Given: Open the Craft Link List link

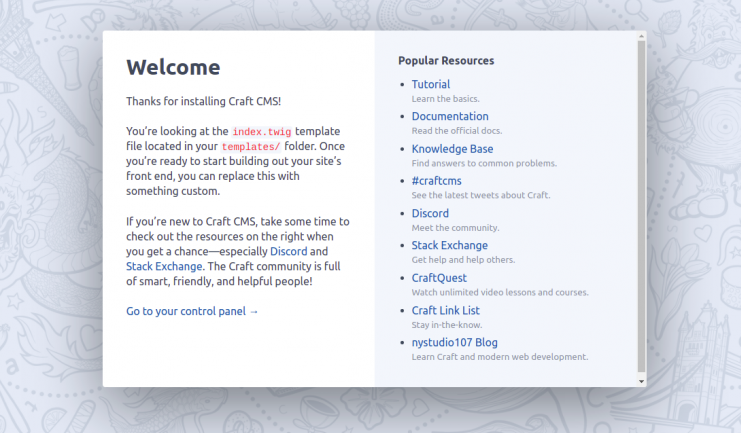Looking at the screenshot, I should tap(446, 310).
